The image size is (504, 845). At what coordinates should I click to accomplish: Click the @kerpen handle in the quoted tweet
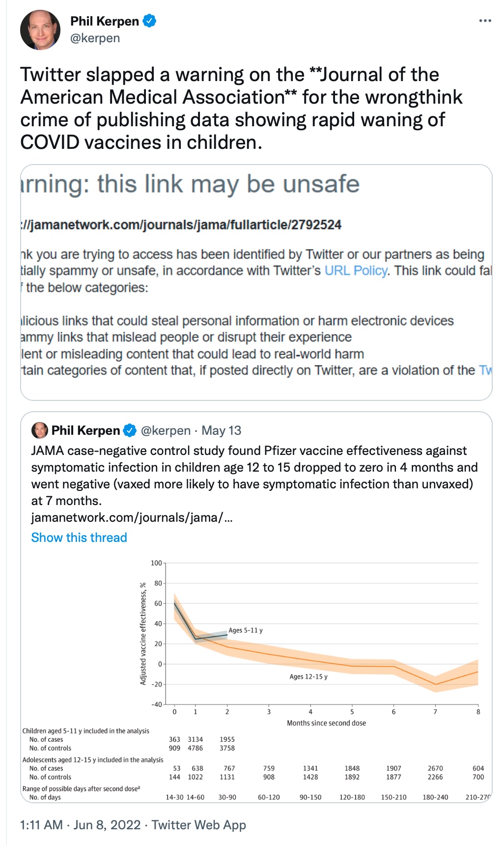click(166, 430)
